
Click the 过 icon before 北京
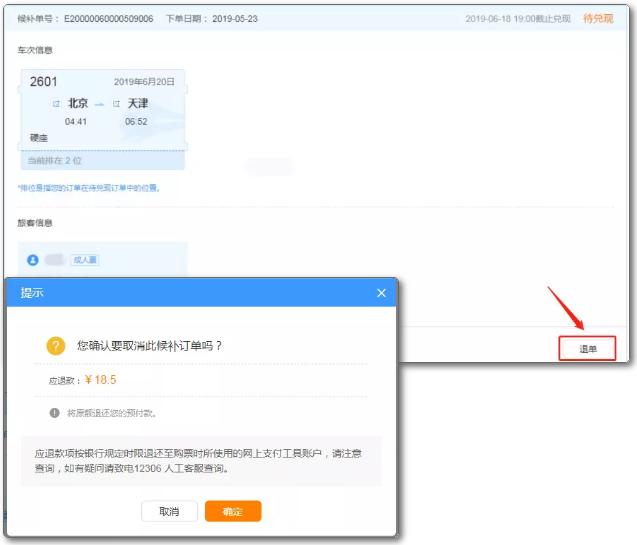pos(56,104)
